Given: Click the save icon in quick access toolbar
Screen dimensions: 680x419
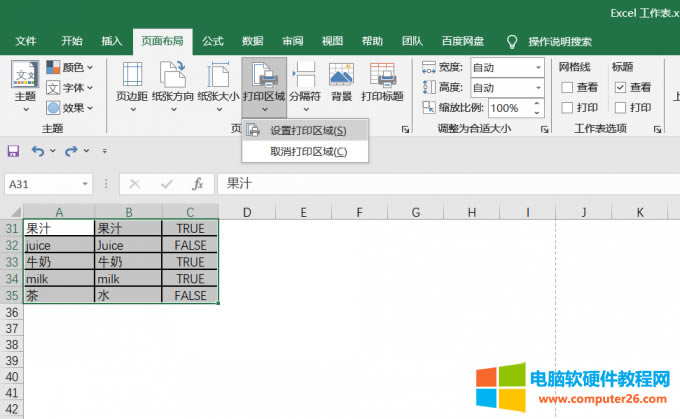Looking at the screenshot, I should pyautogui.click(x=13, y=150).
